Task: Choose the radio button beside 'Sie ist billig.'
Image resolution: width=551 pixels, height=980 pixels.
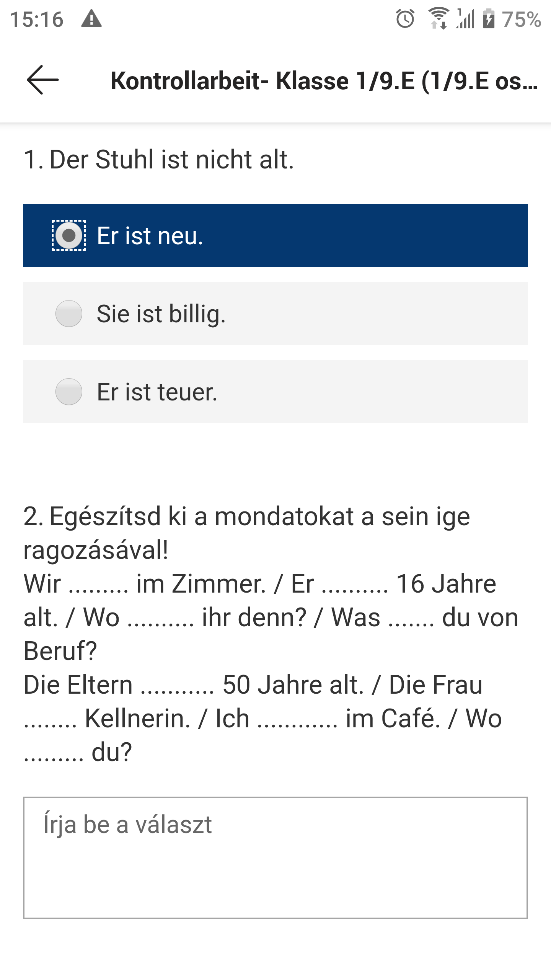Action: (x=69, y=314)
